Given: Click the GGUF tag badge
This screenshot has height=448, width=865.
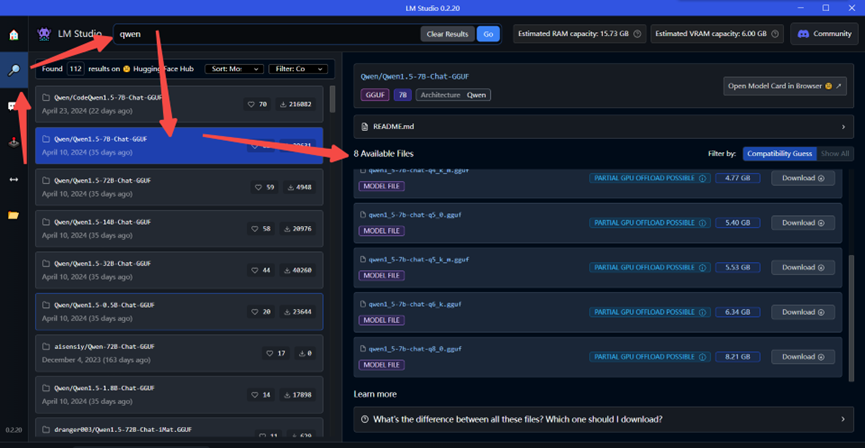Looking at the screenshot, I should tap(375, 95).
